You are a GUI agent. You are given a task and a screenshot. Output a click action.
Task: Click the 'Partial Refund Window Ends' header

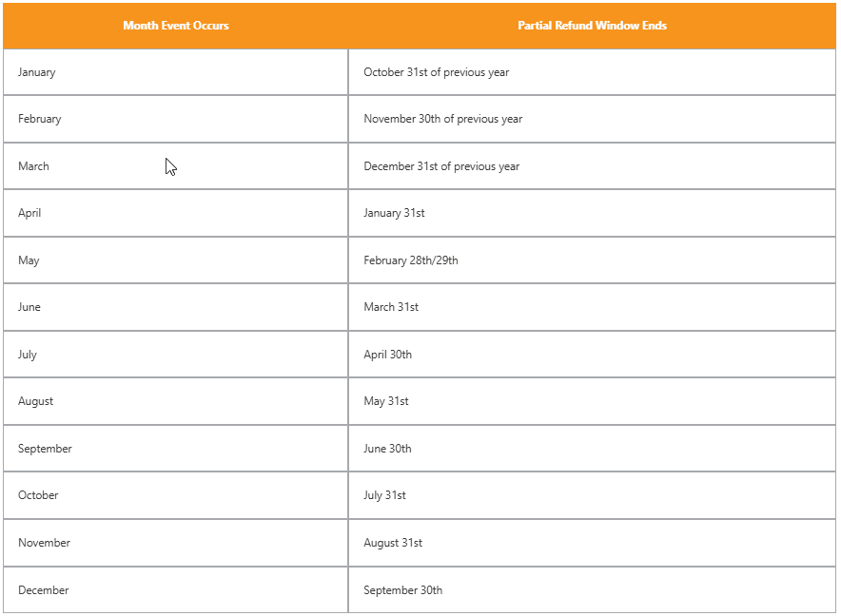coord(592,26)
